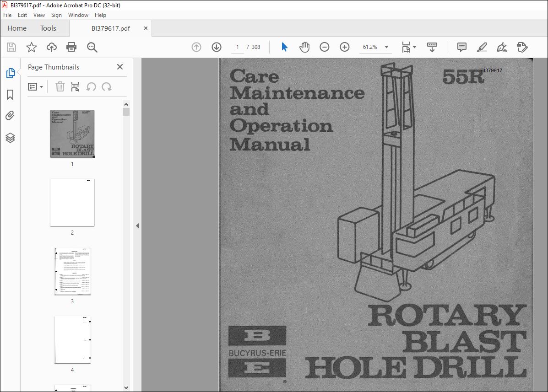Activate the Hand pan tool
The height and width of the screenshot is (392, 548).
[304, 47]
